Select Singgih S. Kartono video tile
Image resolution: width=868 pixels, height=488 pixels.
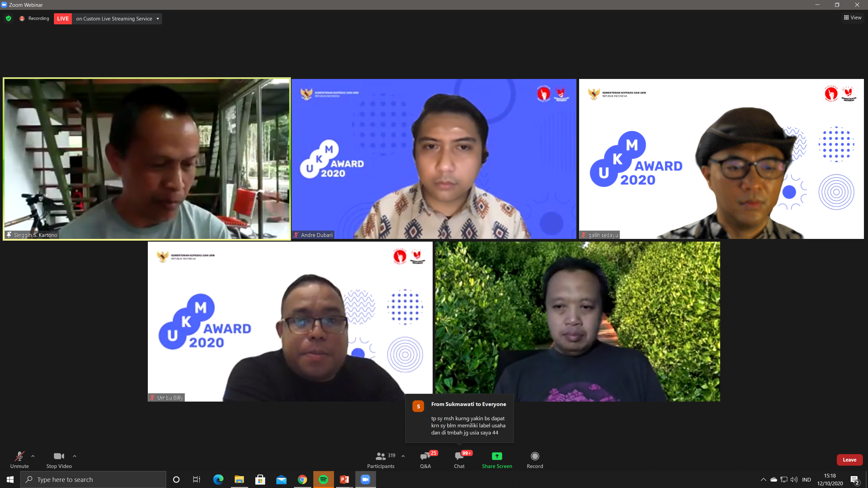click(146, 159)
